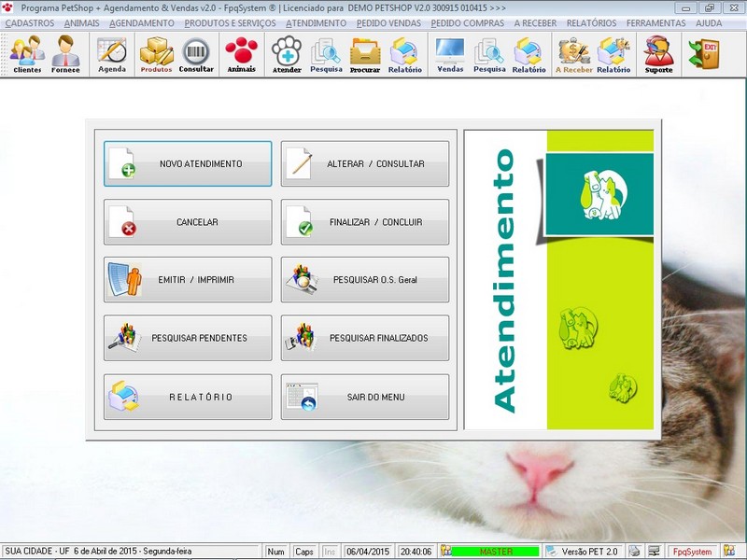Click the green MASTER user indicator

point(496,552)
